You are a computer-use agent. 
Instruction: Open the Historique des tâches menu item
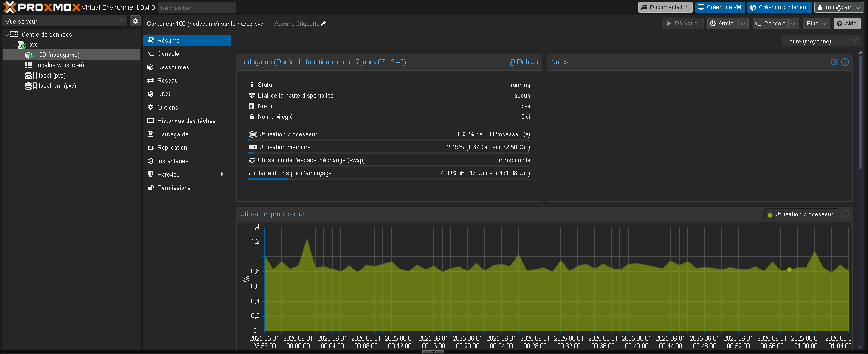(x=187, y=121)
